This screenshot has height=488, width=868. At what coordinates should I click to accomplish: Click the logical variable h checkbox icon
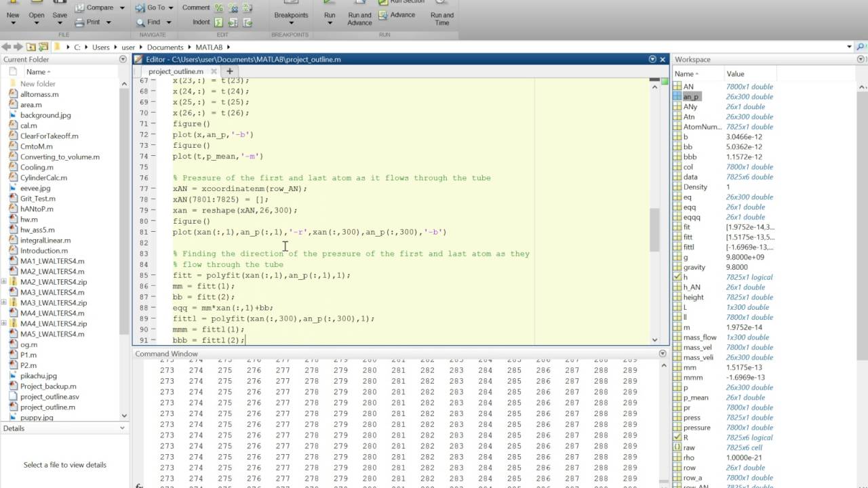[x=677, y=277]
